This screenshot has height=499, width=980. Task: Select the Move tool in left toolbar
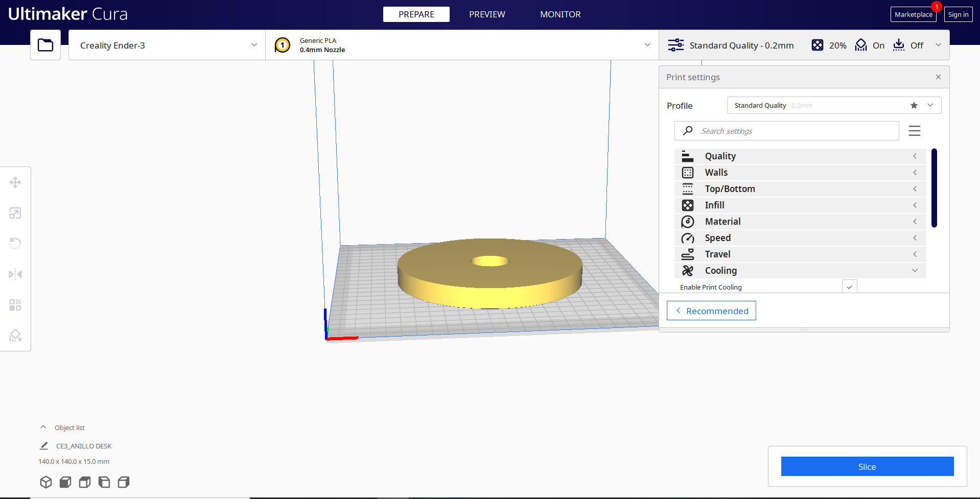(x=15, y=182)
